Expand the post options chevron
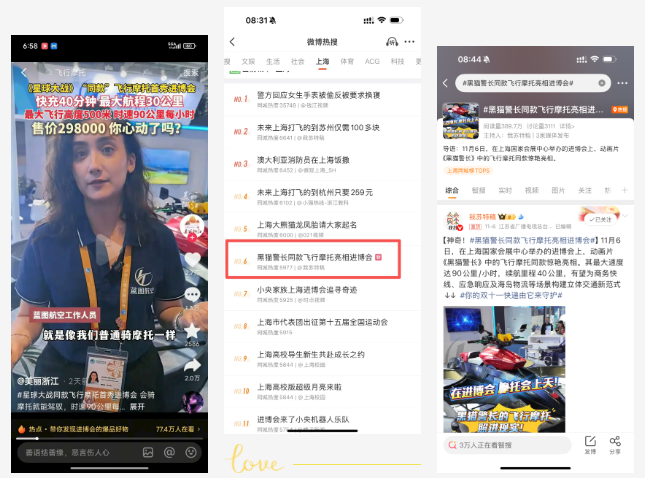 [625, 216]
